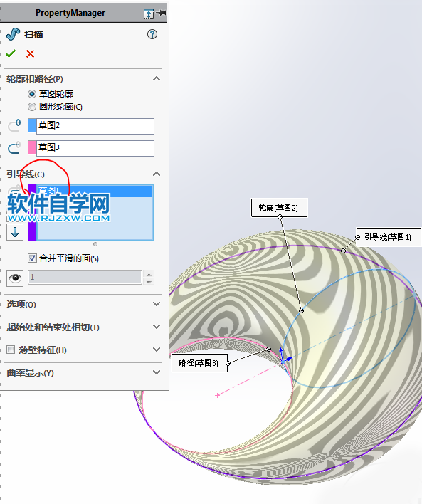
Task: Collapse the 轮廓和路径 section
Action: [x=157, y=78]
